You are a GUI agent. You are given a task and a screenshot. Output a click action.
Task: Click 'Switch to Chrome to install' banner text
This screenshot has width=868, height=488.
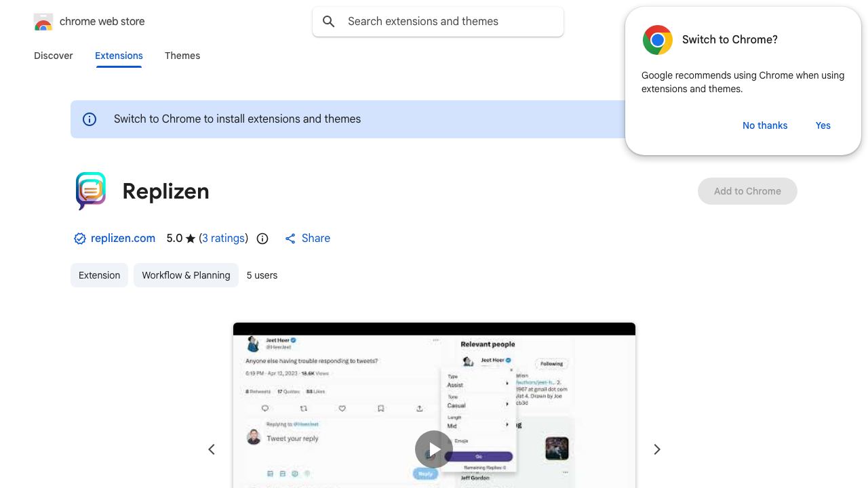click(x=237, y=119)
